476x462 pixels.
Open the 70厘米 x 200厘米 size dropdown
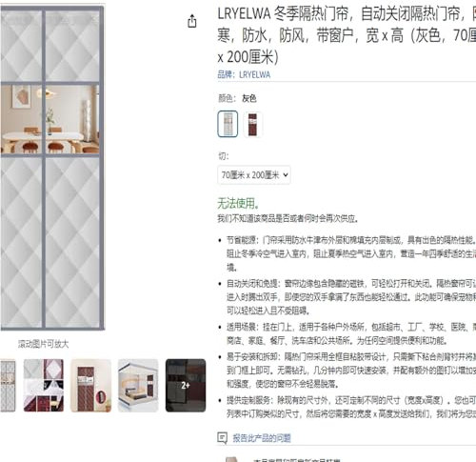(x=254, y=175)
